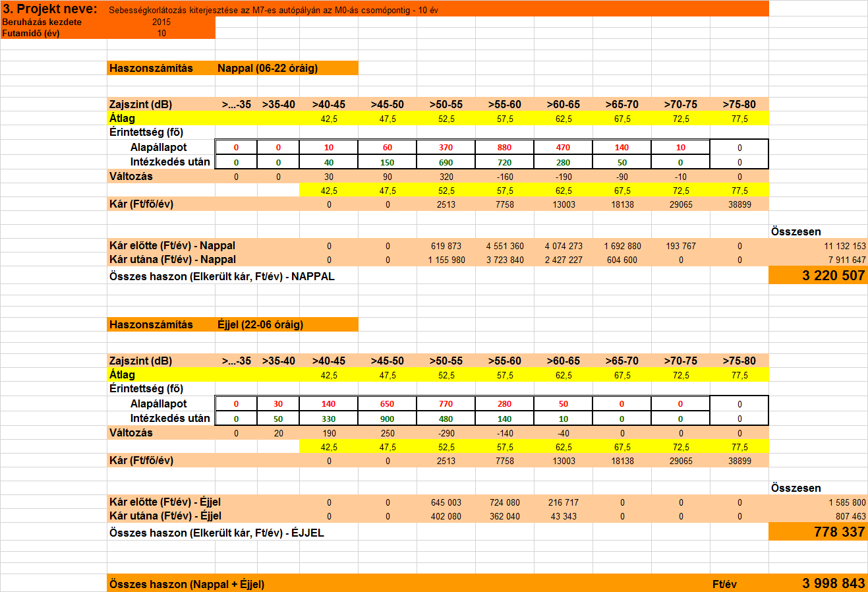Select the value 1 155 980
The width and height of the screenshot is (868, 592).
[446, 260]
